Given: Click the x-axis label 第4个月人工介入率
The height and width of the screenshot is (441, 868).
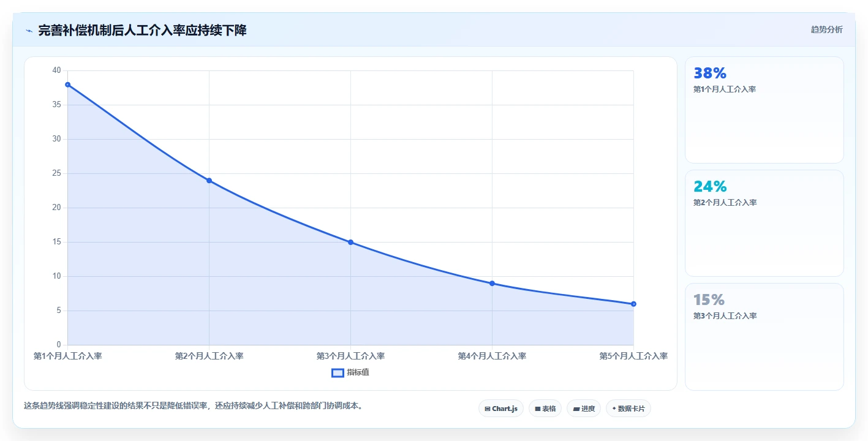Looking at the screenshot, I should [492, 356].
